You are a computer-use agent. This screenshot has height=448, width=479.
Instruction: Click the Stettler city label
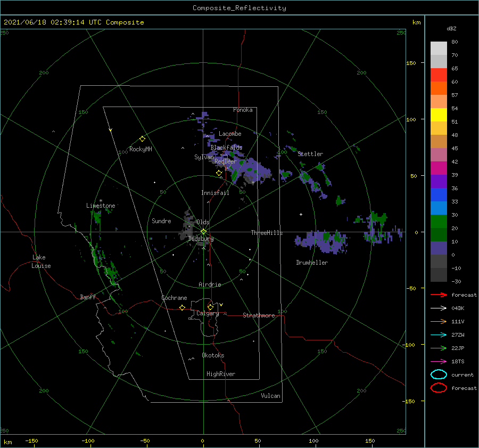coord(310,154)
